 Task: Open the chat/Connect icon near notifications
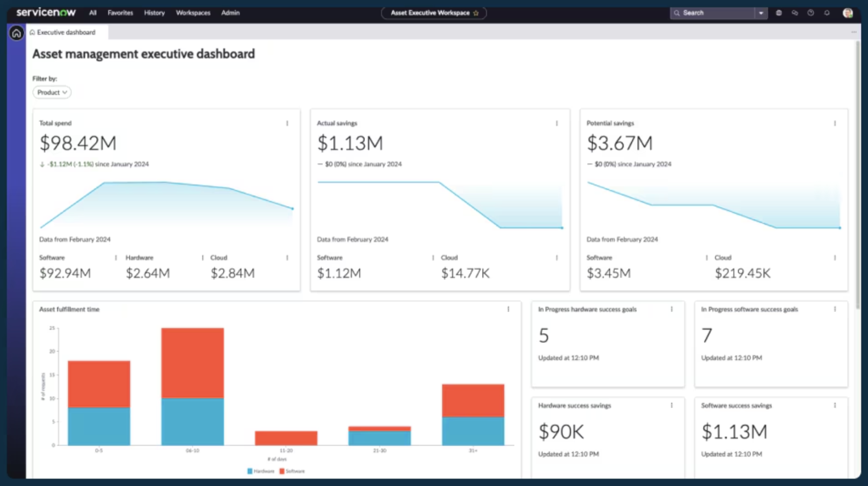coord(795,13)
